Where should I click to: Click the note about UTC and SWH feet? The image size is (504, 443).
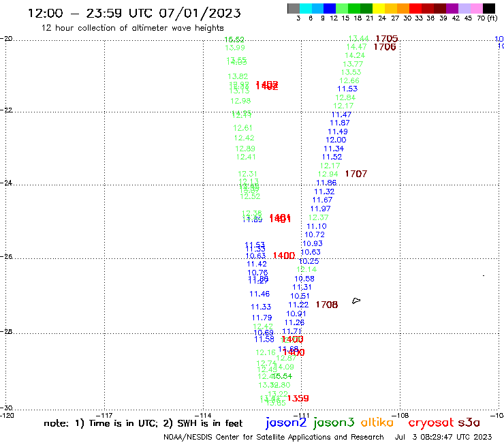click(143, 423)
